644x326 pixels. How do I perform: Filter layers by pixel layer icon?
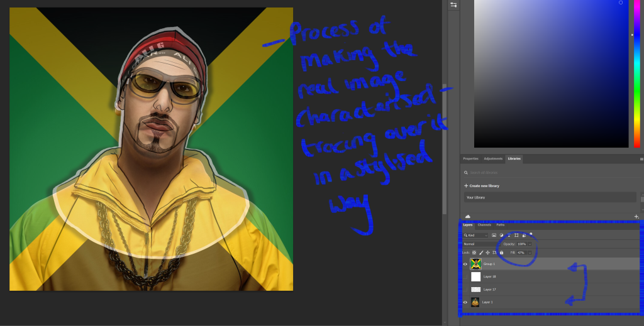click(494, 235)
